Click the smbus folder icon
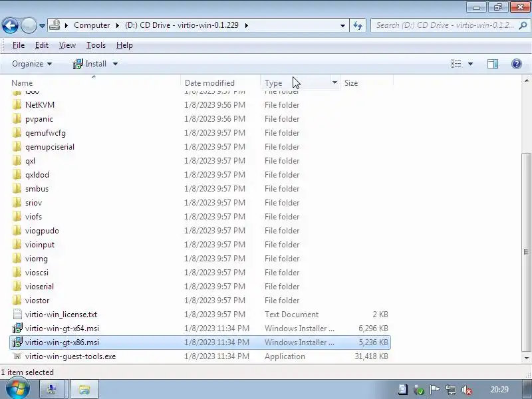Viewport: 532px width, 399px height. pyautogui.click(x=17, y=188)
